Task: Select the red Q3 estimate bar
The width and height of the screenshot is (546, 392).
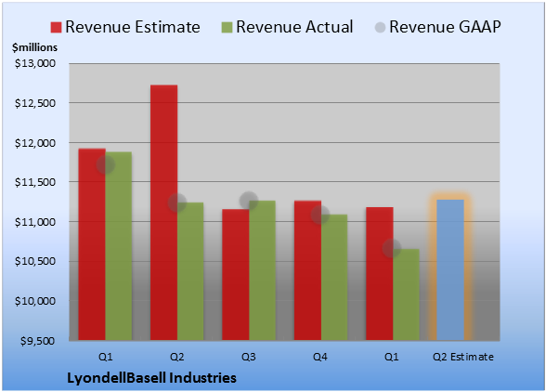Action: click(x=236, y=275)
